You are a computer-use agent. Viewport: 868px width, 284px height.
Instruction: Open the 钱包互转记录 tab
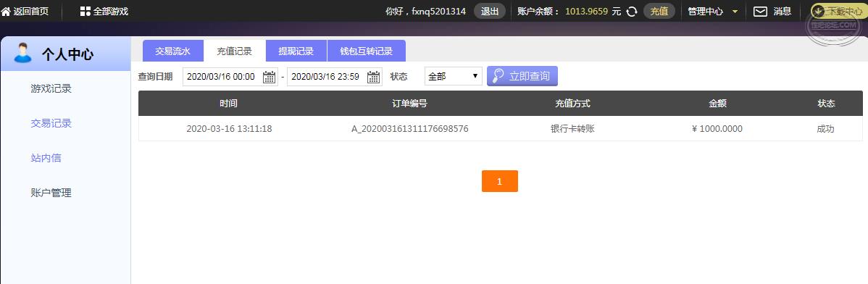(367, 51)
